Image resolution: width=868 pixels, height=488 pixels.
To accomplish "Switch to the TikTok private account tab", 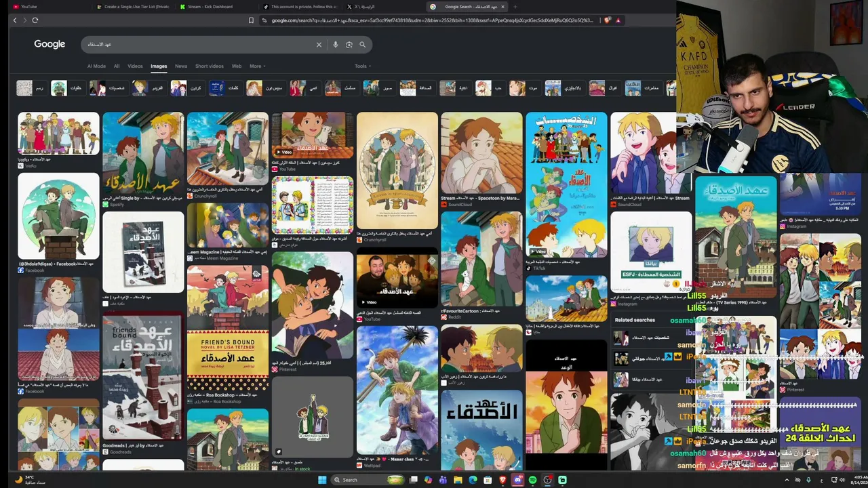I will (x=299, y=7).
